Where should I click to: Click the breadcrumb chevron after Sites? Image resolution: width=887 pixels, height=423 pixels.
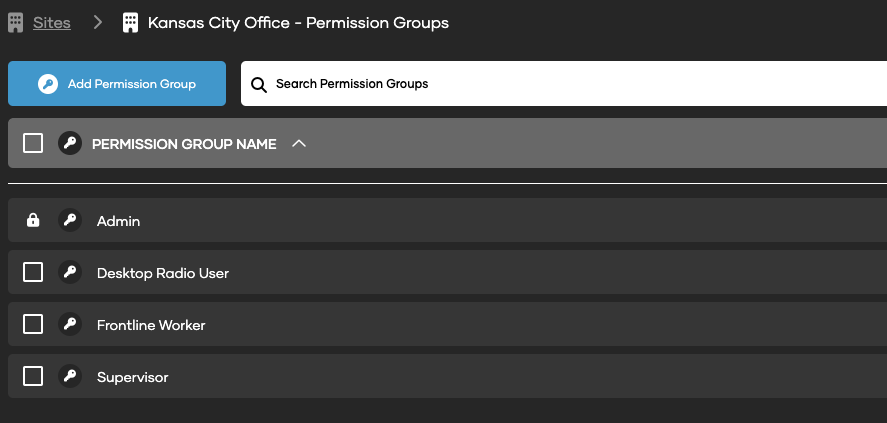[x=97, y=22]
